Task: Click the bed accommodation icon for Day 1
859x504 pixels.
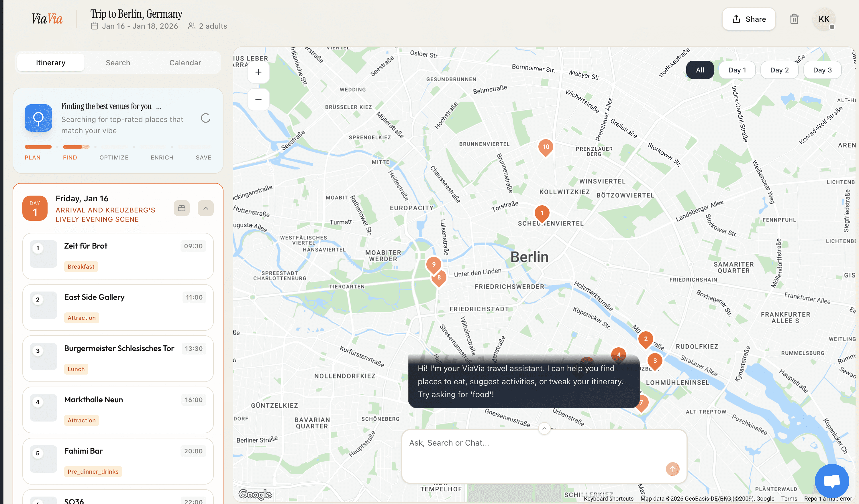Action: [x=182, y=208]
